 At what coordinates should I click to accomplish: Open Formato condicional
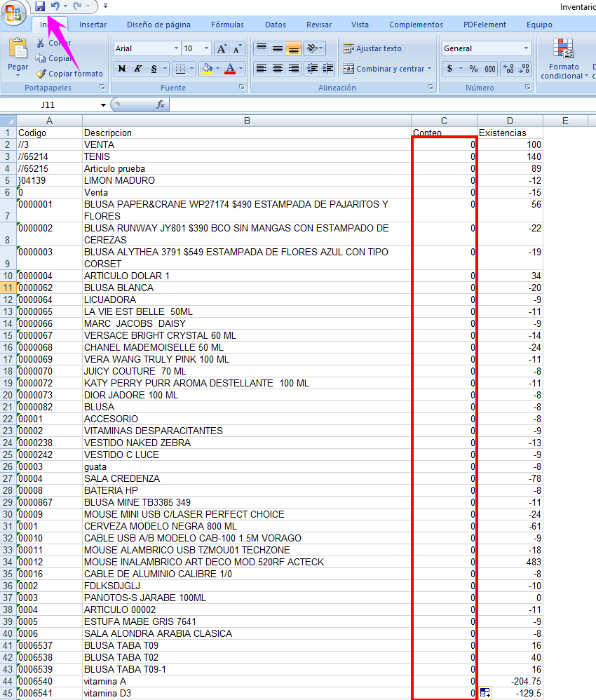pyautogui.click(x=564, y=59)
